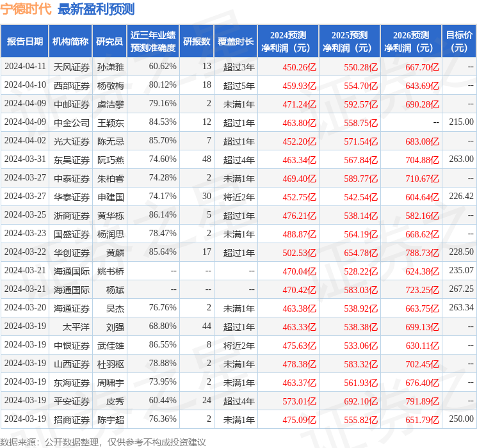The width and height of the screenshot is (477, 448).
Task: Click the 研报数 column header
Action: (197, 42)
